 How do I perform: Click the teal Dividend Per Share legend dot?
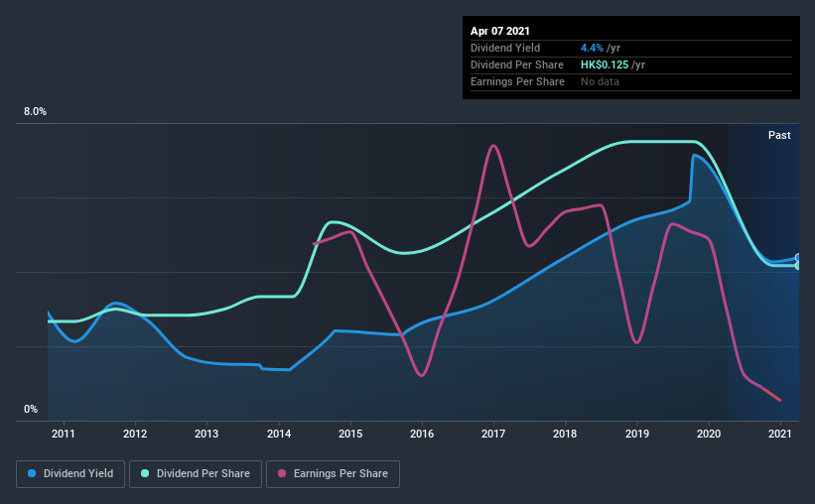click(x=145, y=473)
